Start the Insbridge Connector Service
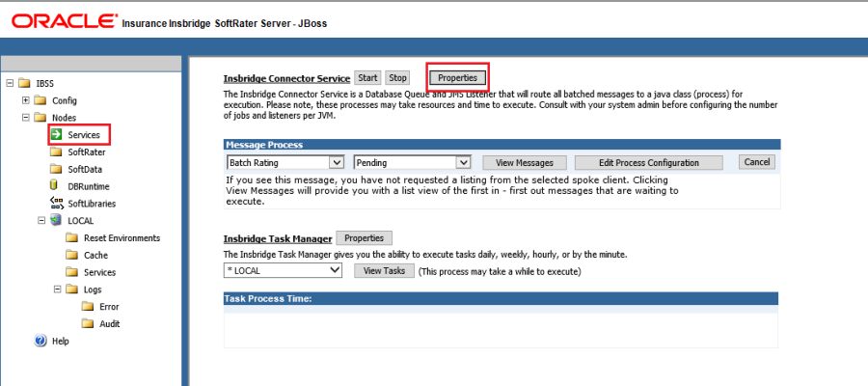The image size is (868, 386). [x=367, y=78]
